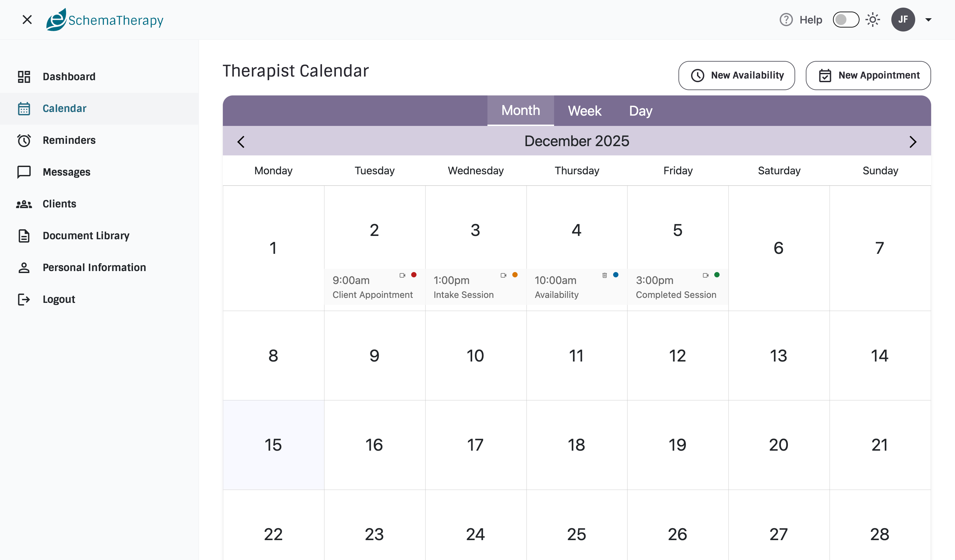Click the Reminders alarm clock icon
This screenshot has width=955, height=560.
click(24, 140)
